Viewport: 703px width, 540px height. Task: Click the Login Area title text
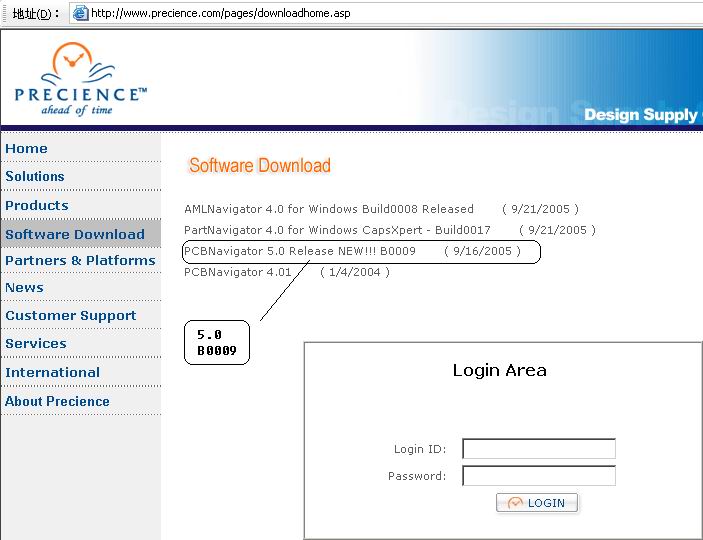499,370
